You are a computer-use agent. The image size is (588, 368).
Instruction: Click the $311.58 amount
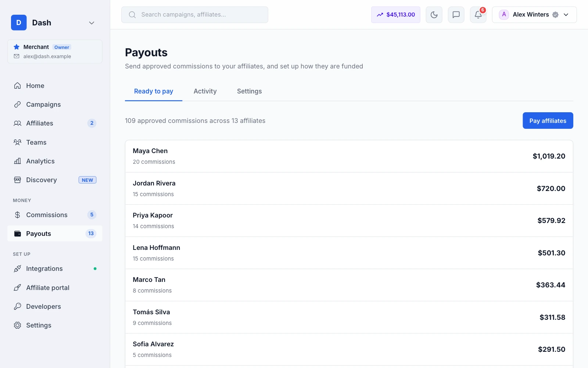pyautogui.click(x=552, y=317)
